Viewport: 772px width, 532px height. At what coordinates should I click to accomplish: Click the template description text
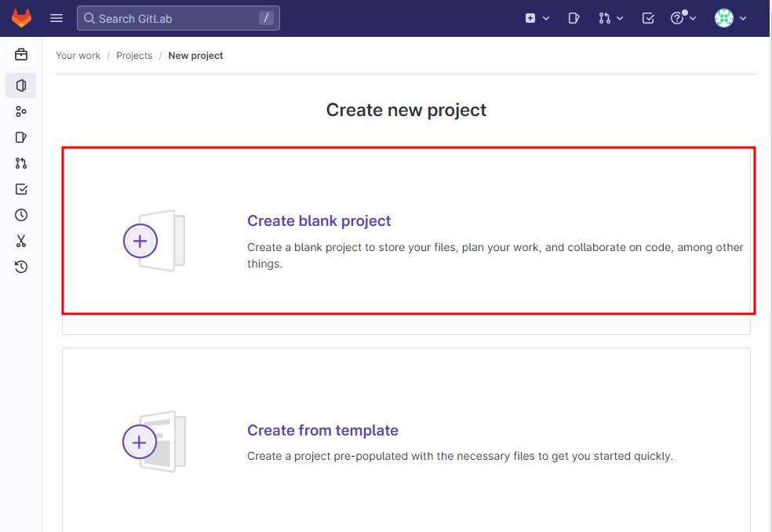point(460,456)
